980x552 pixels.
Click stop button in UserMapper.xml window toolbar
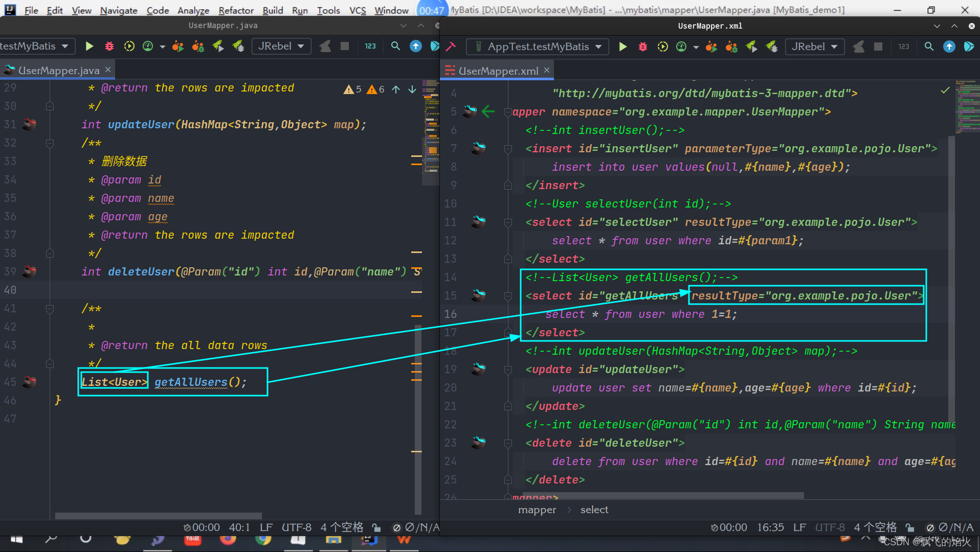coord(878,47)
